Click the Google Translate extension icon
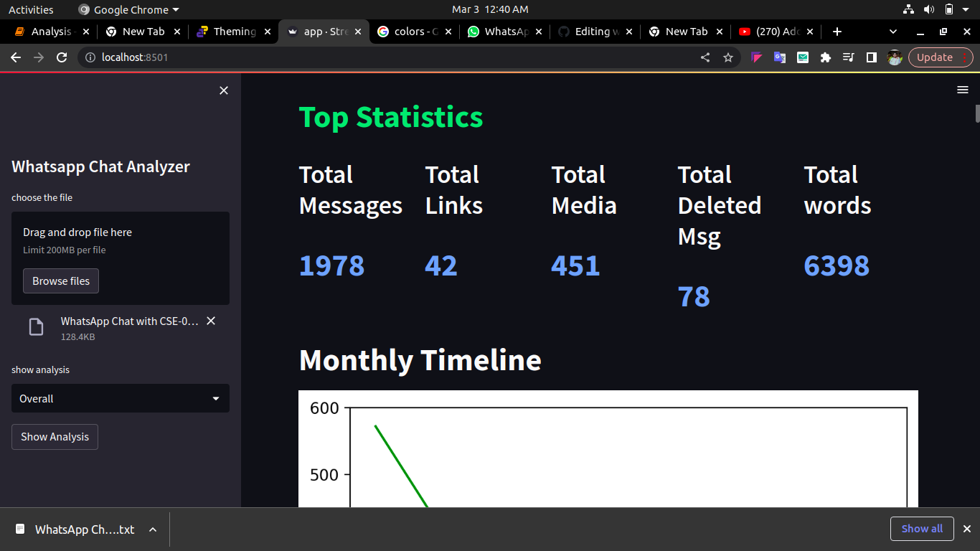The image size is (980, 551). (x=779, y=57)
